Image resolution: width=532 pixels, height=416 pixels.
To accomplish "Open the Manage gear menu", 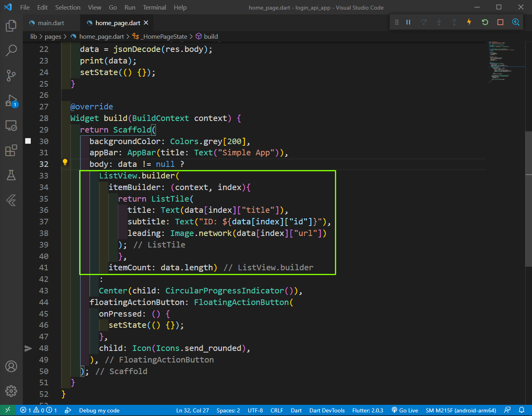I will pyautogui.click(x=11, y=391).
